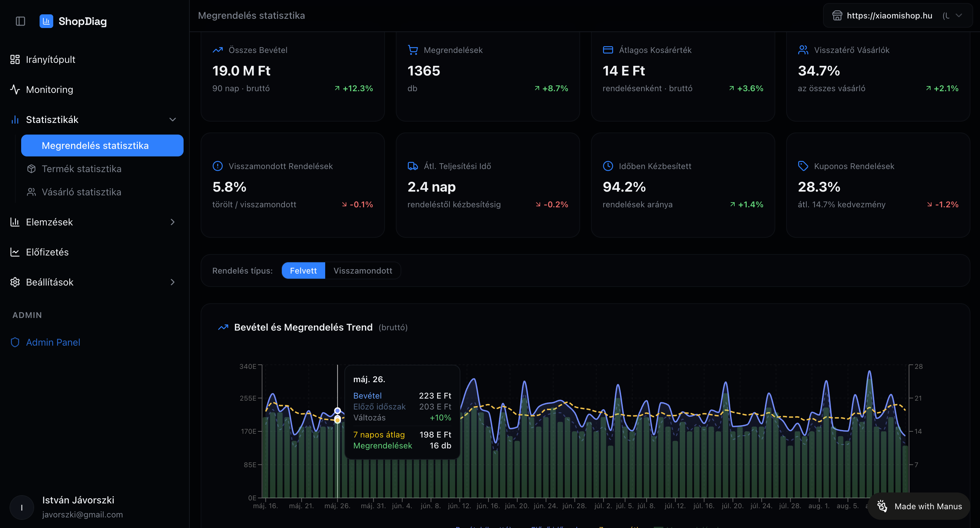Click the jún. 12. x-axis label

click(x=459, y=506)
